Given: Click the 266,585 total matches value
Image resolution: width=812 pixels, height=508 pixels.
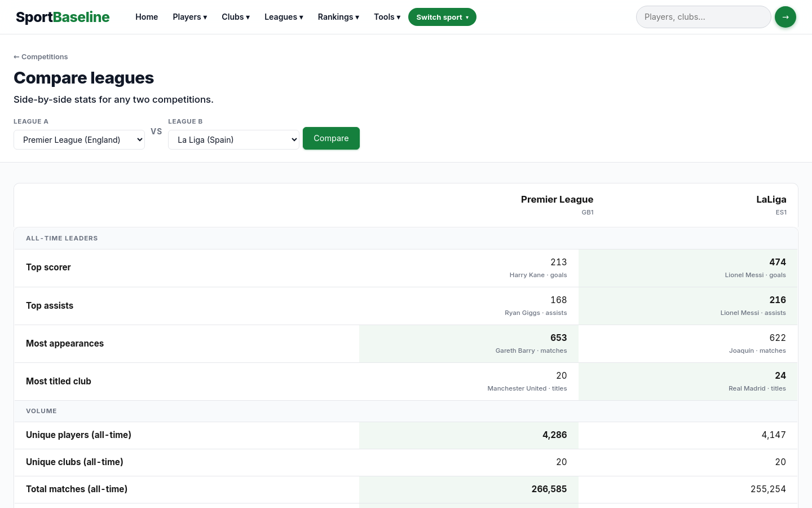Looking at the screenshot, I should tap(549, 489).
